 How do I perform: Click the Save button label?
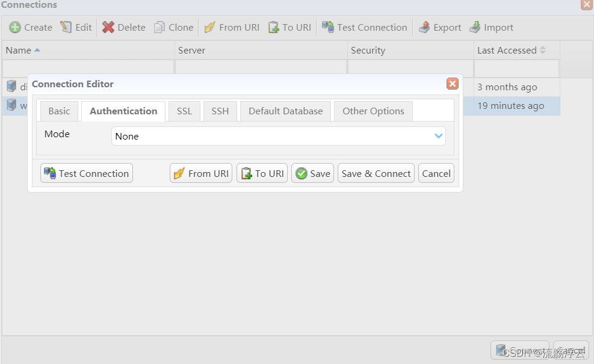[x=320, y=173]
